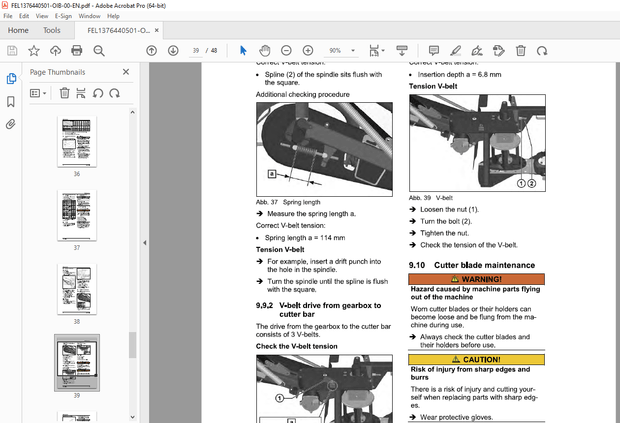Open the Edit menu
620x423 pixels.
pos(24,16)
